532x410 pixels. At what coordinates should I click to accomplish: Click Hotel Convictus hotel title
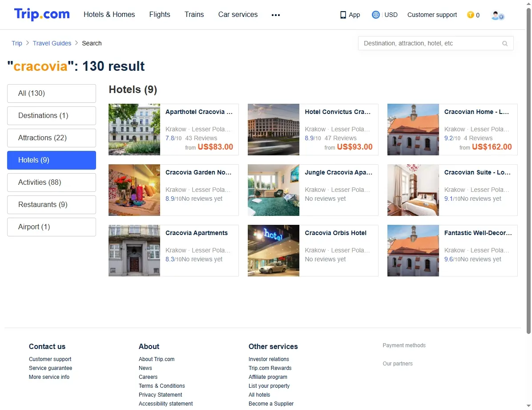tap(338, 112)
